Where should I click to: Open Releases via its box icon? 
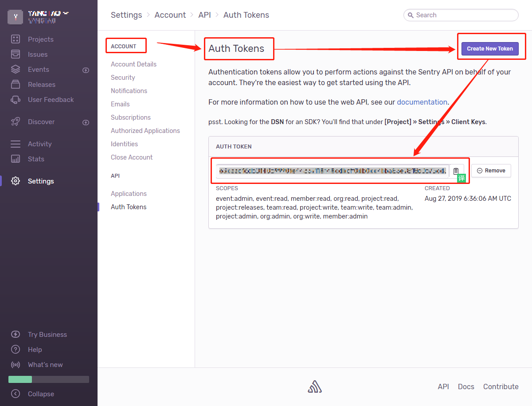pos(16,85)
